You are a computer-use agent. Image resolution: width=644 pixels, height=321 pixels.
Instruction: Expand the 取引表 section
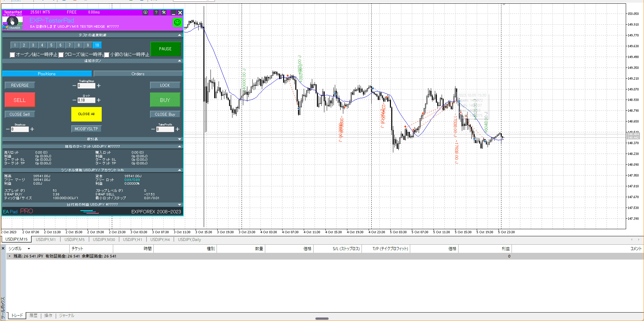coord(179,139)
